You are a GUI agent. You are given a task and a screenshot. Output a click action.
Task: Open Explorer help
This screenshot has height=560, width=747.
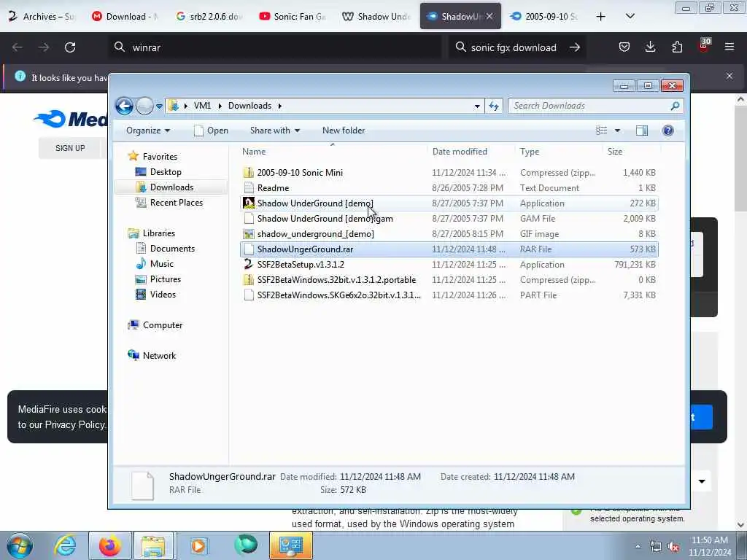coord(668,131)
